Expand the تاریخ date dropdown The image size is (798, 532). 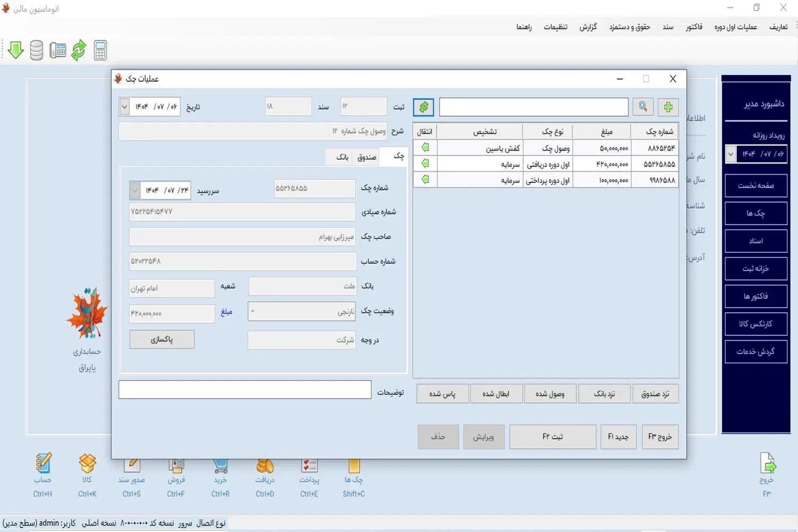(124, 107)
